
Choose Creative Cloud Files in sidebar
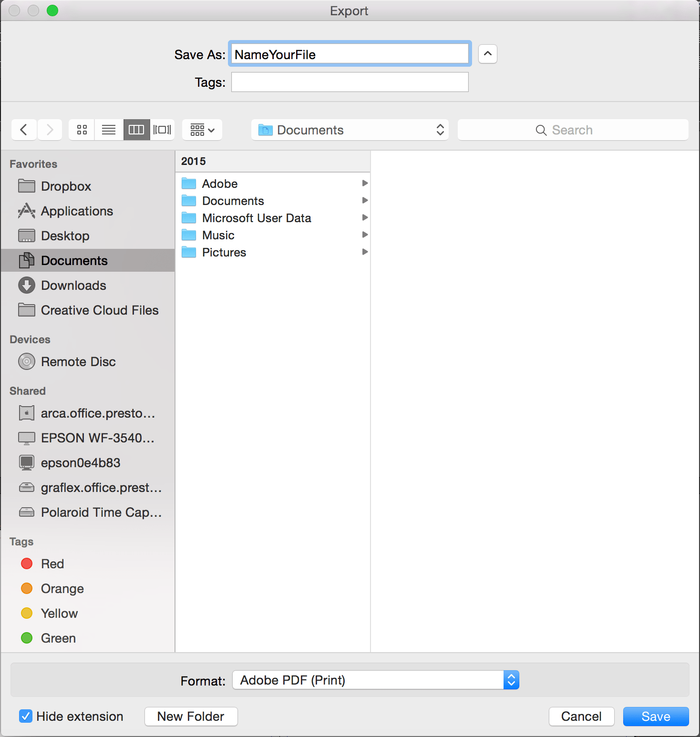tap(99, 310)
